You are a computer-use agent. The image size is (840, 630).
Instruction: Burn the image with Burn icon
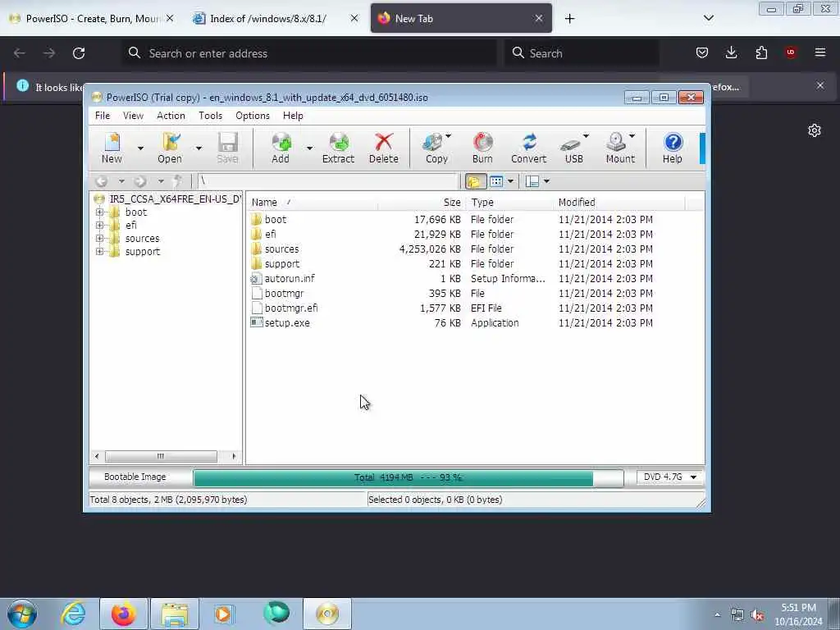click(482, 148)
